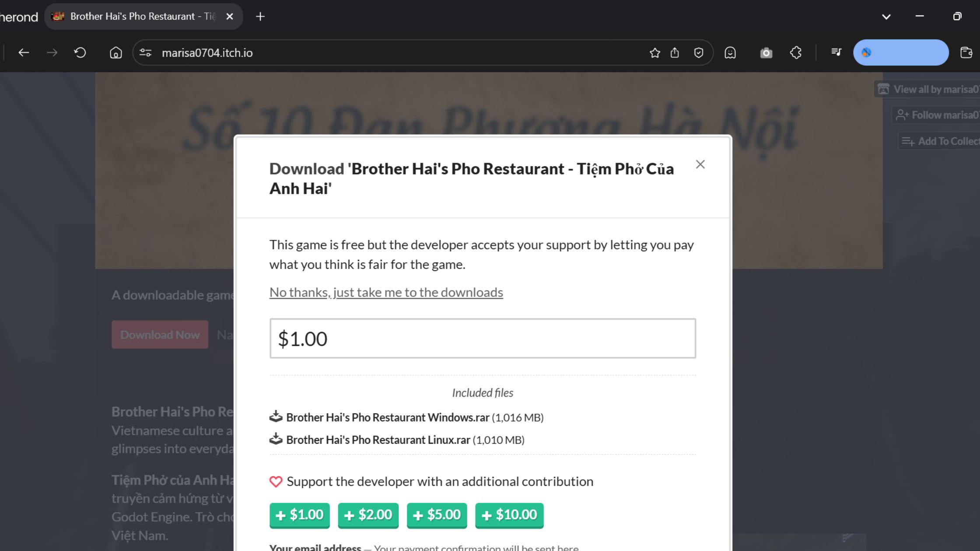Viewport: 980px width, 551px height.
Task: Reload the current page
Action: click(80, 52)
